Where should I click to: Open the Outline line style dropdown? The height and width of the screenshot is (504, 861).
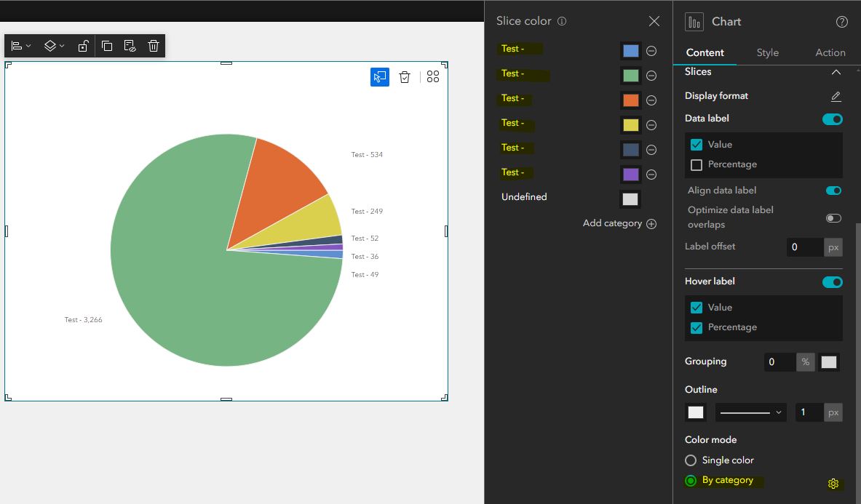click(750, 412)
